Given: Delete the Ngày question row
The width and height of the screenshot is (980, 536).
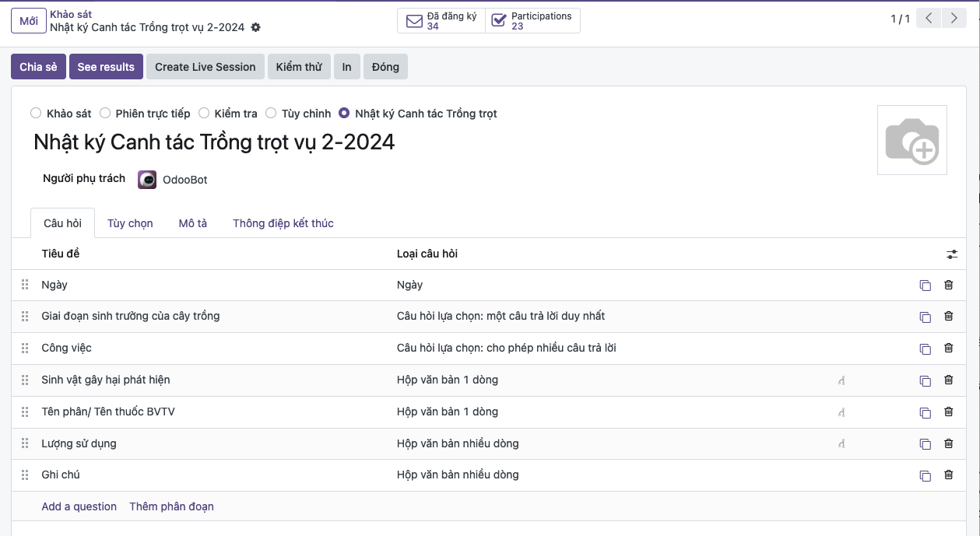Looking at the screenshot, I should 948,285.
